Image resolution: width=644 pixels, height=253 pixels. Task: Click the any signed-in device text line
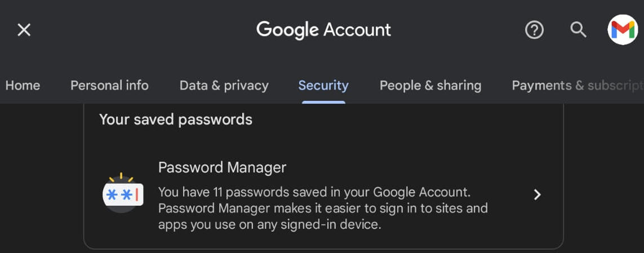(x=270, y=225)
